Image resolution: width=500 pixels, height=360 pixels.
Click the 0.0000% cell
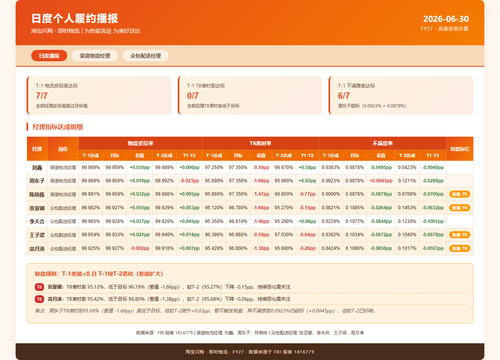331,194
